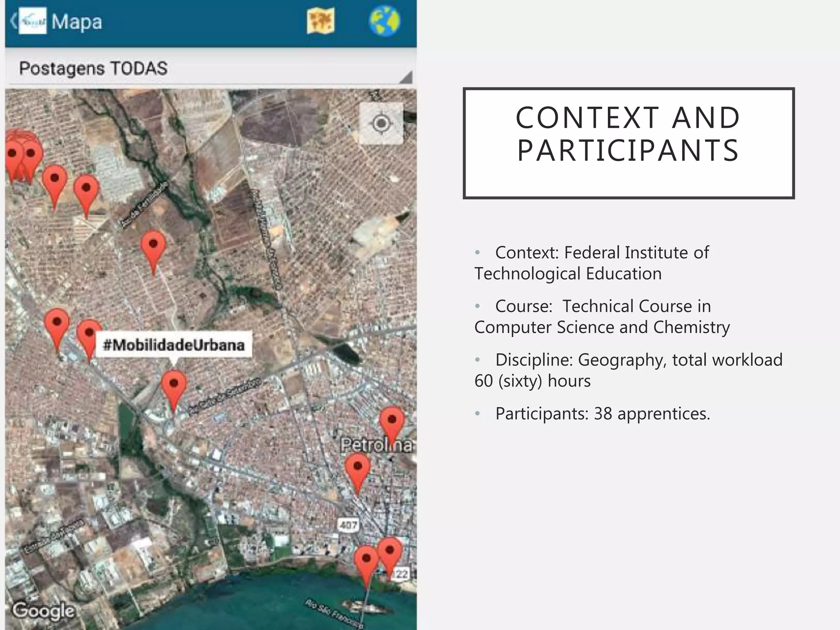The height and width of the screenshot is (630, 840).
Task: Open the folded map view icon
Action: [x=320, y=21]
